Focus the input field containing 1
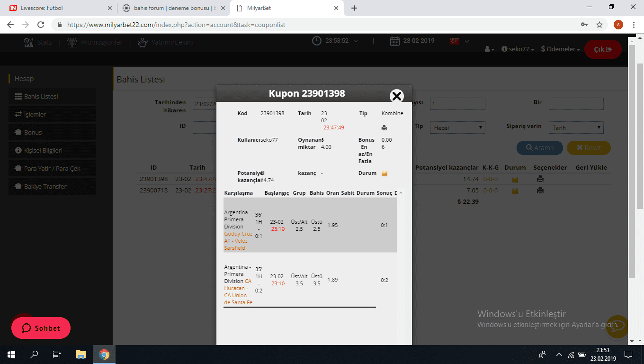The width and height of the screenshot is (644, 364). tap(457, 104)
